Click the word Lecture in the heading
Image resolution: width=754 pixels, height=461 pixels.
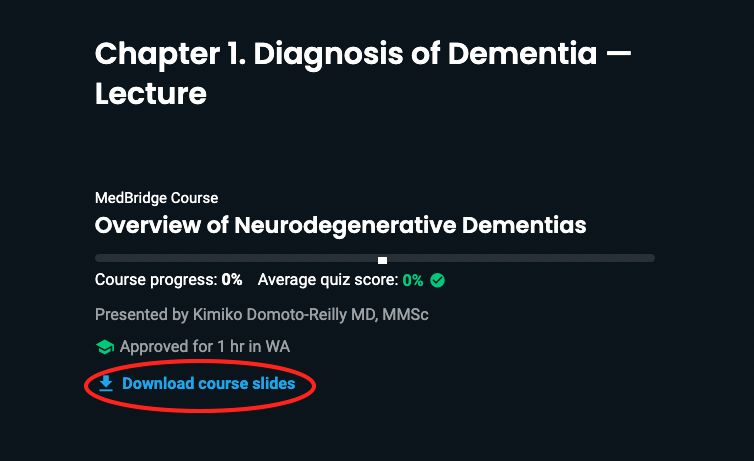coord(151,94)
